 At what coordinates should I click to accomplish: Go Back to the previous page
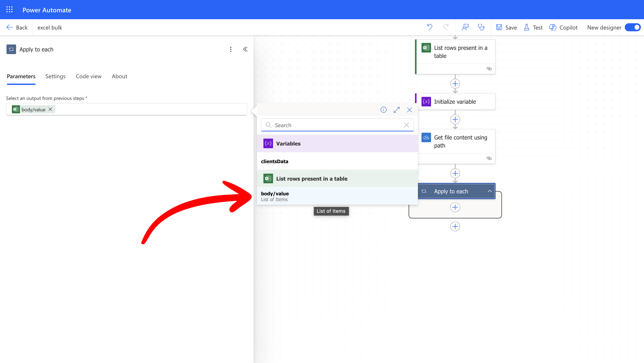[x=17, y=27]
